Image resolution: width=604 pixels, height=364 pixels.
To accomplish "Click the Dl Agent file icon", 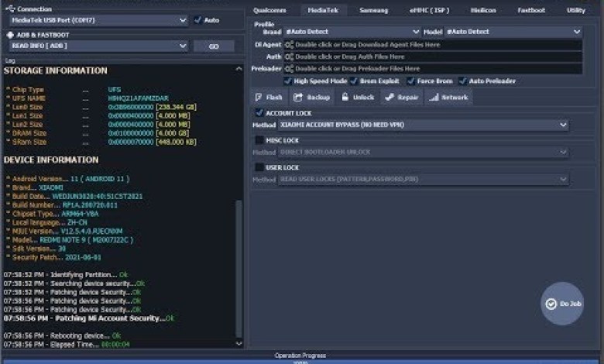I will [289, 45].
